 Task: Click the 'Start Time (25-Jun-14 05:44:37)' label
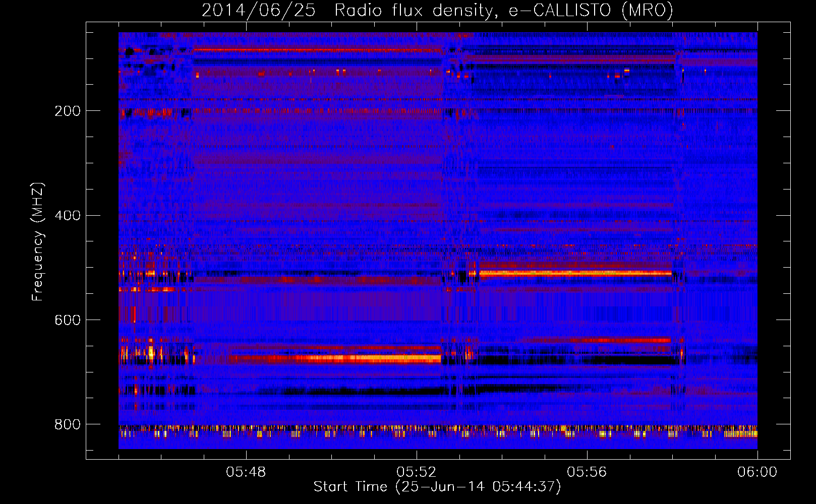pyautogui.click(x=437, y=487)
